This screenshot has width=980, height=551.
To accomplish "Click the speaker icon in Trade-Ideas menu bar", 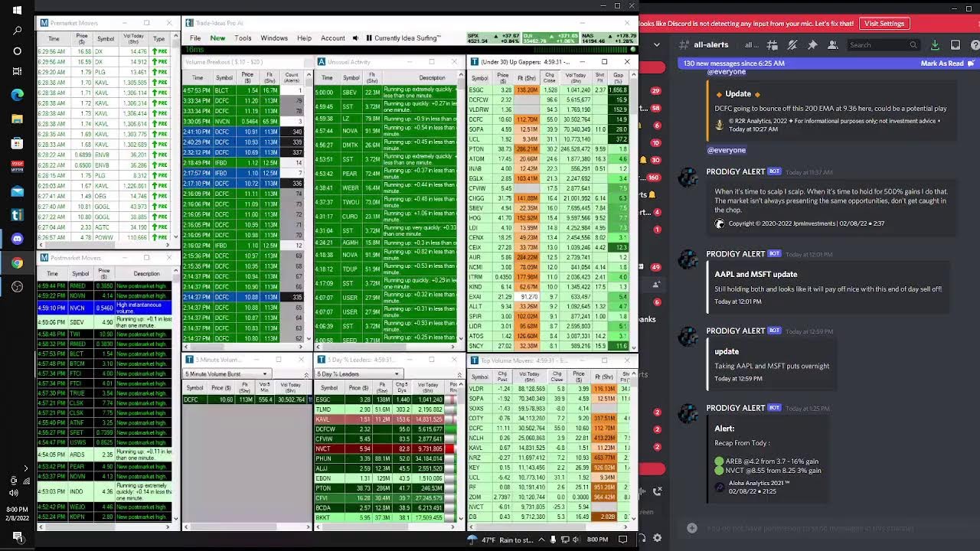I will pos(354,38).
